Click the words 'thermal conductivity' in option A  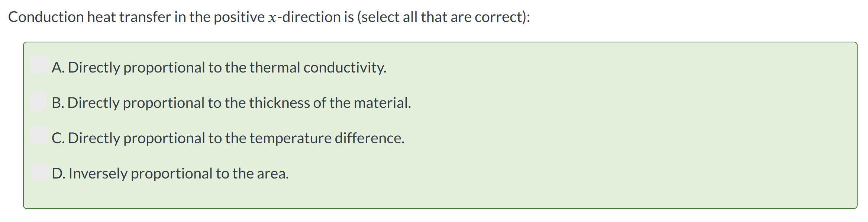318,68
